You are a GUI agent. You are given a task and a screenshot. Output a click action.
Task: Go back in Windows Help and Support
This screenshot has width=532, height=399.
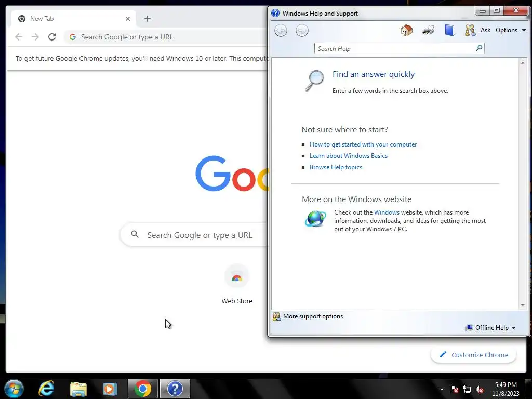click(281, 31)
